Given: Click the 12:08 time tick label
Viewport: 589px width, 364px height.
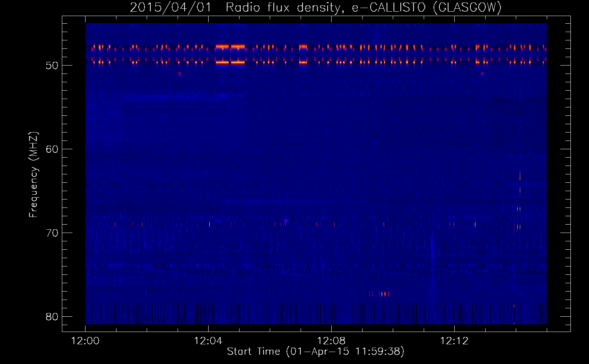Looking at the screenshot, I should click(x=331, y=341).
